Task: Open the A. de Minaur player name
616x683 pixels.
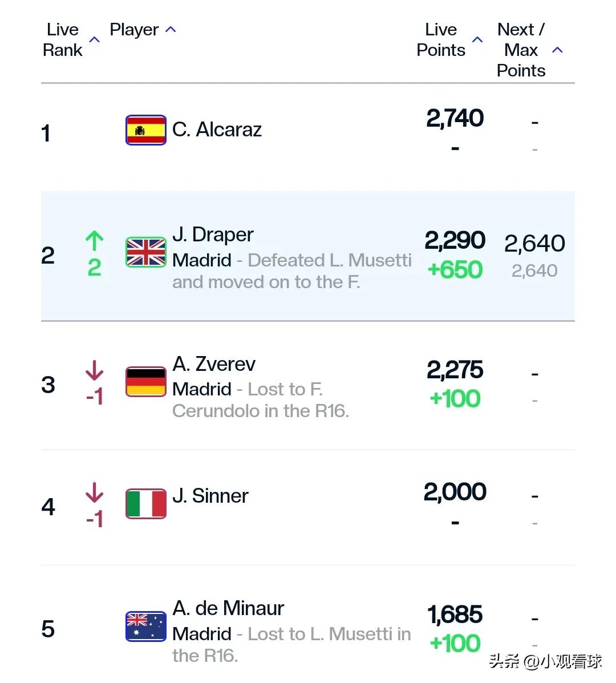Action: tap(228, 608)
